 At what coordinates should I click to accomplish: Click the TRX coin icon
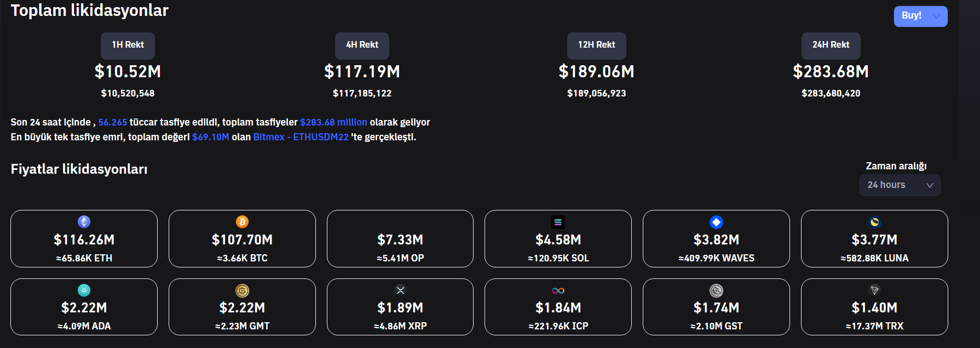[874, 290]
